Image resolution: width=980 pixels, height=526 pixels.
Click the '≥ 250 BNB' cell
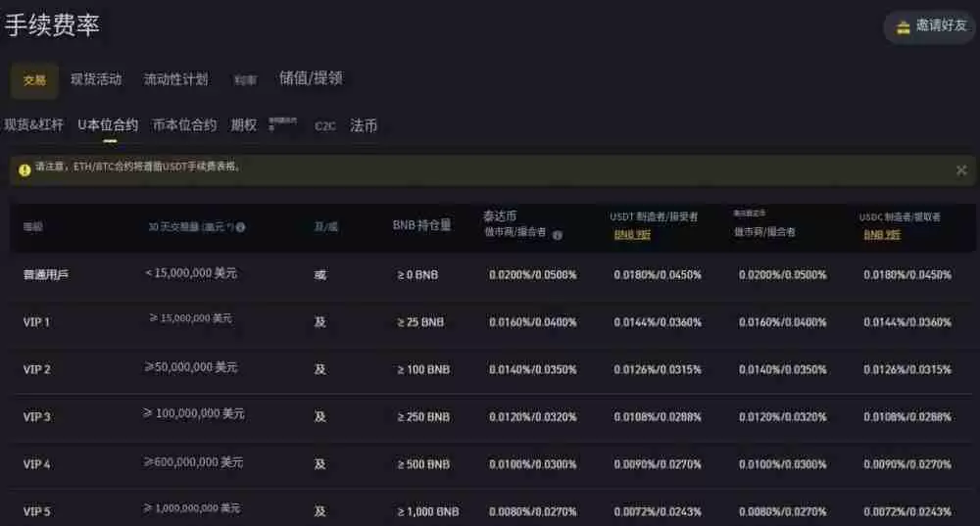coord(423,416)
